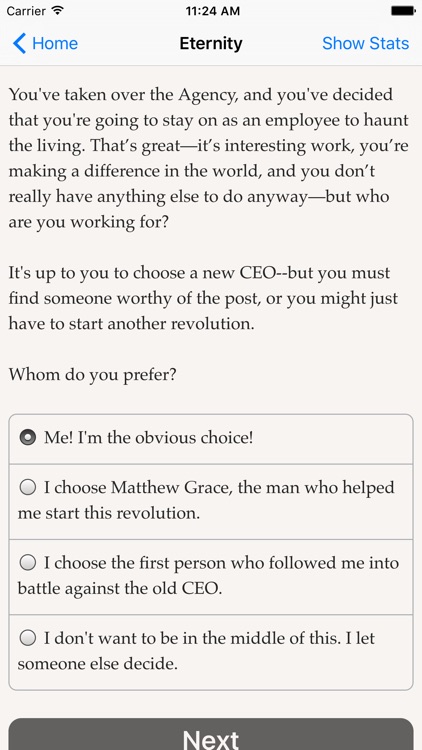The image size is (422, 750).
Task: Tap the battery icon in status bar
Action: (403, 11)
